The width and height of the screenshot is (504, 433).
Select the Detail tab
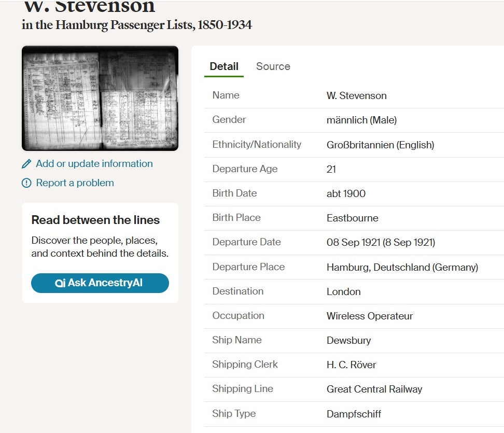point(223,66)
